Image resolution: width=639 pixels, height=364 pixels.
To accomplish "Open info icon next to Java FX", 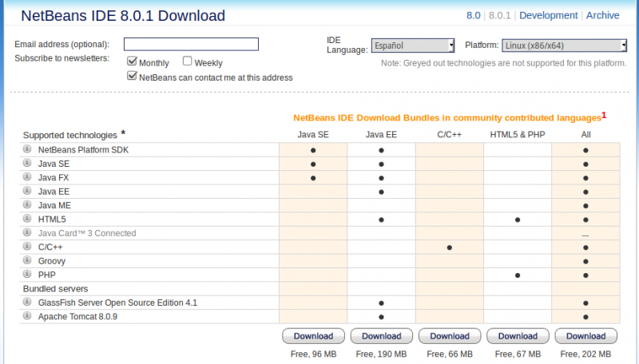I will coord(27,176).
